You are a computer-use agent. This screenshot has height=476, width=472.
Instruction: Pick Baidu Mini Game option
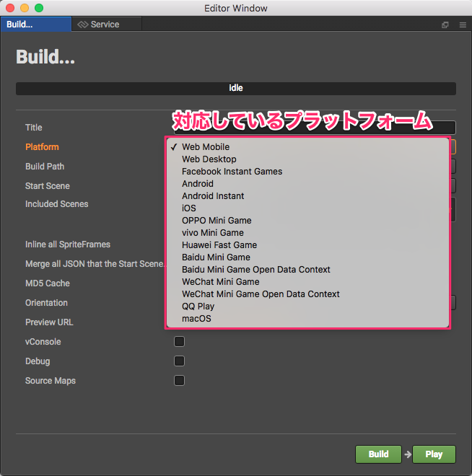tap(307, 257)
